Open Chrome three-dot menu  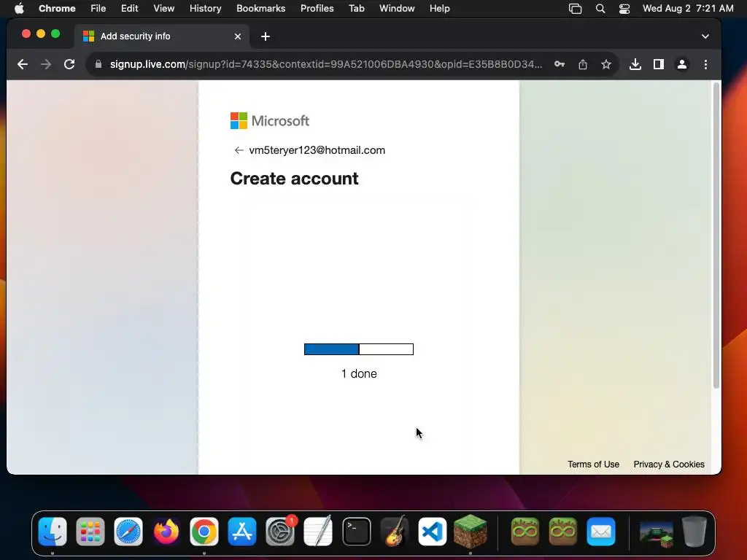tap(705, 64)
